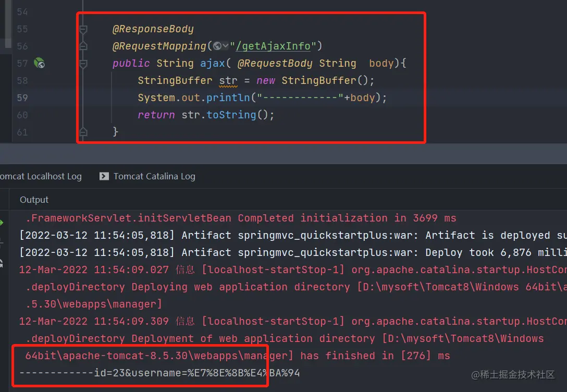Click the ajax method name
Image resolution: width=567 pixels, height=392 pixels.
tap(213, 63)
